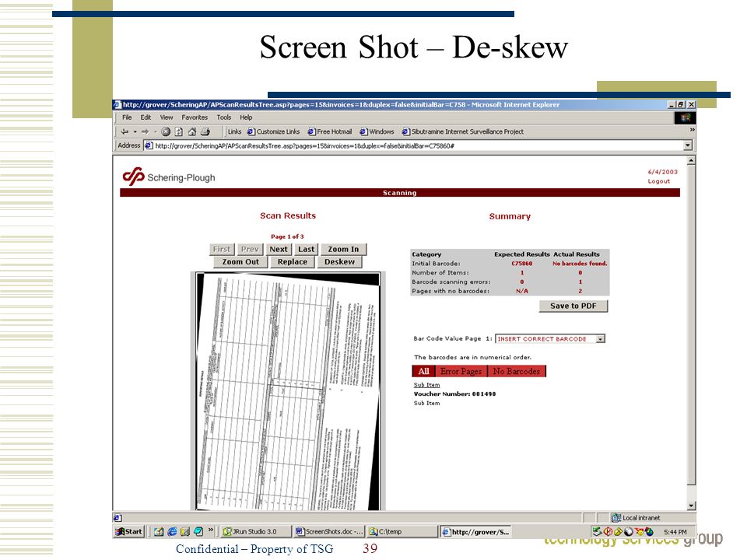Open the Windows links bar item
The width and height of the screenshot is (747, 560).
click(377, 132)
